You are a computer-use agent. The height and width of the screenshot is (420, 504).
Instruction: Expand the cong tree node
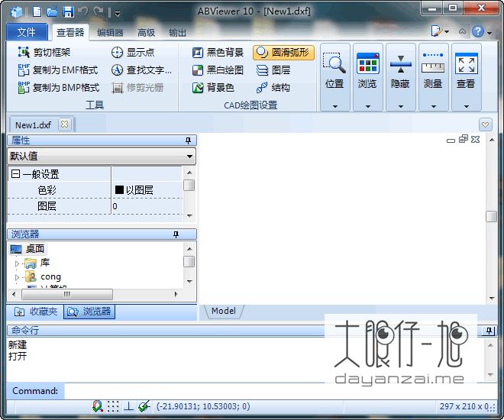[x=17, y=277]
